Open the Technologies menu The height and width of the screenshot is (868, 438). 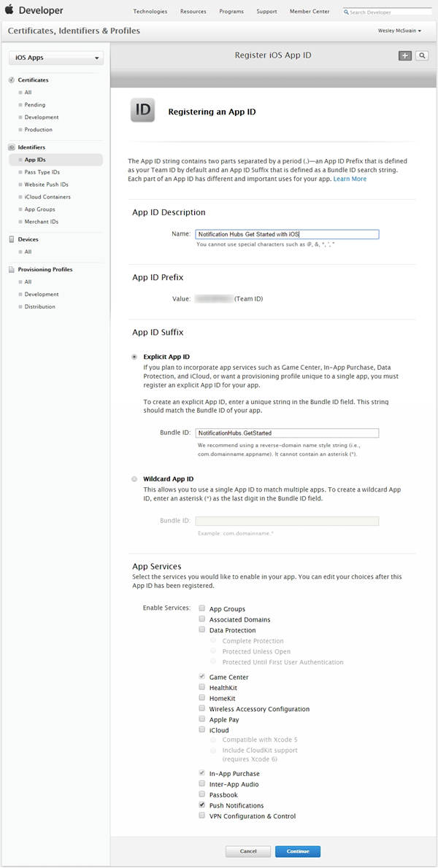(x=150, y=11)
